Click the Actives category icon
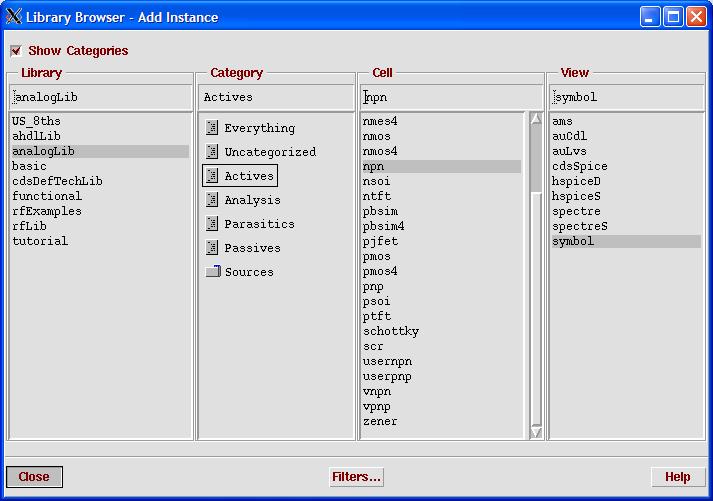 pos(212,176)
